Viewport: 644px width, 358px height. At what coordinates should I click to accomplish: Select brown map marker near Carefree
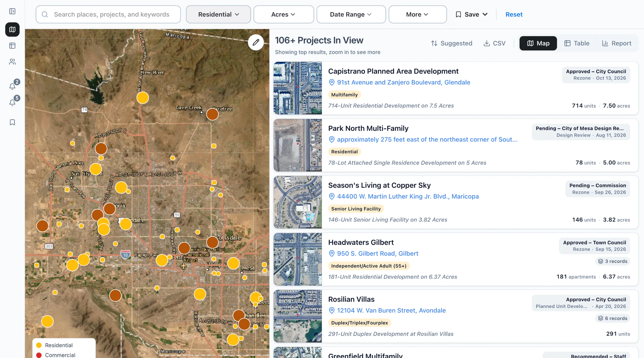point(212,114)
